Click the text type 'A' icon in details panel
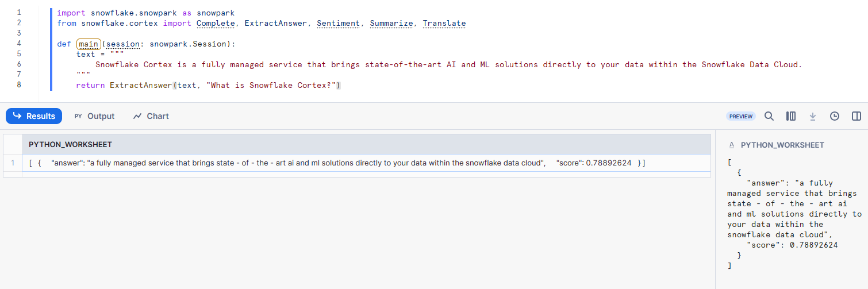This screenshot has height=289, width=868. (731, 145)
